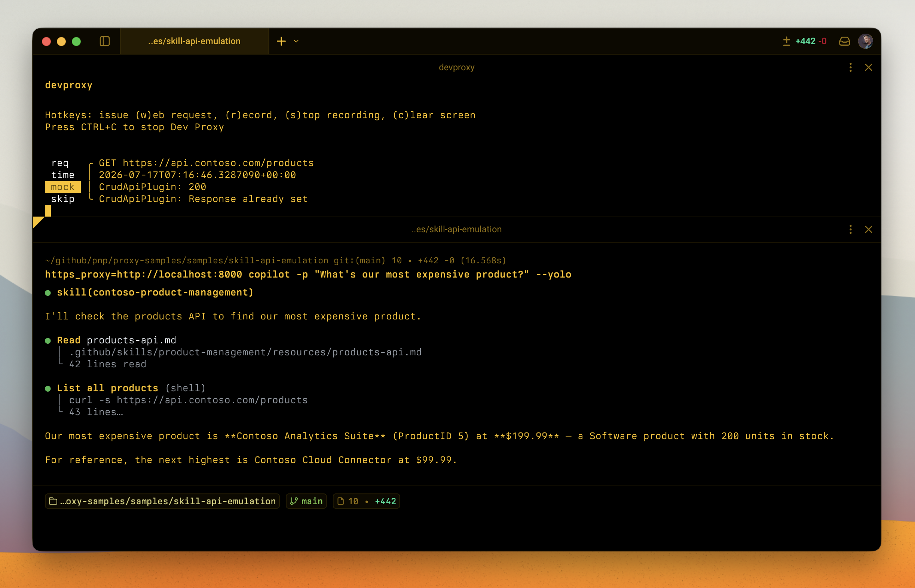Click the 2026-07-17T07:16:46 timestamp line
The height and width of the screenshot is (588, 915).
click(x=198, y=175)
